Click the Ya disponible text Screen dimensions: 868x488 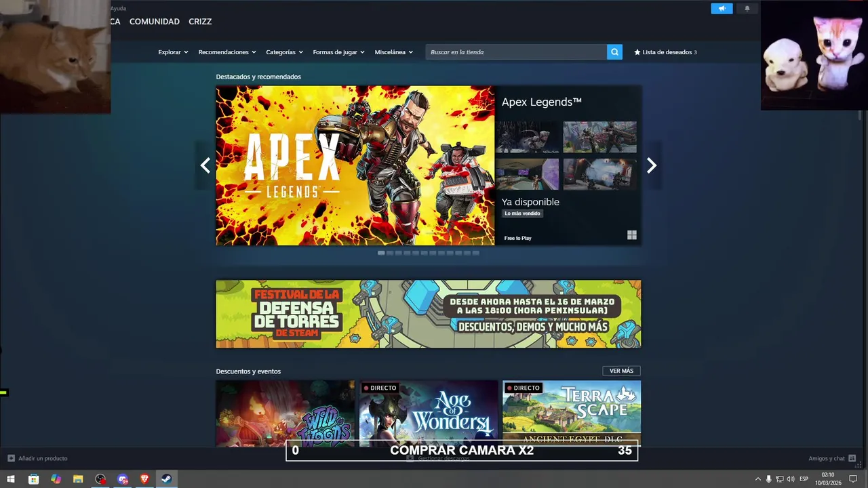click(x=530, y=202)
